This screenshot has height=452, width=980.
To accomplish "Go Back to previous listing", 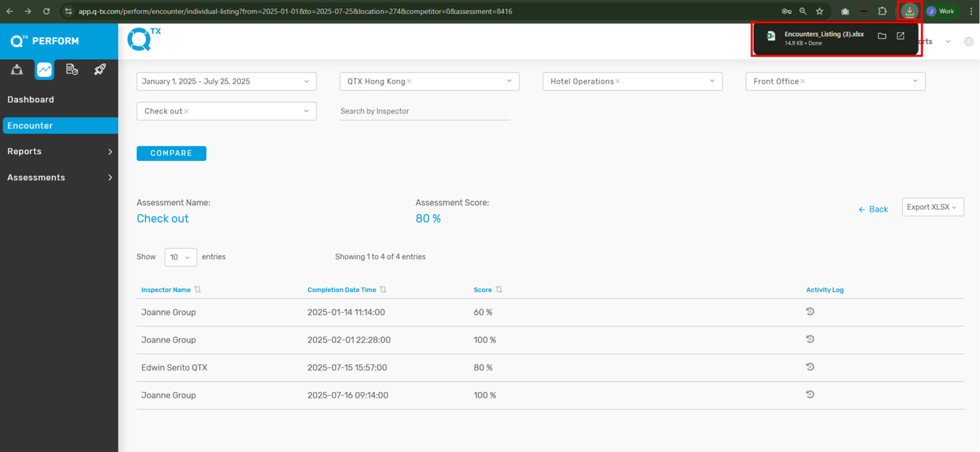I will click(873, 210).
